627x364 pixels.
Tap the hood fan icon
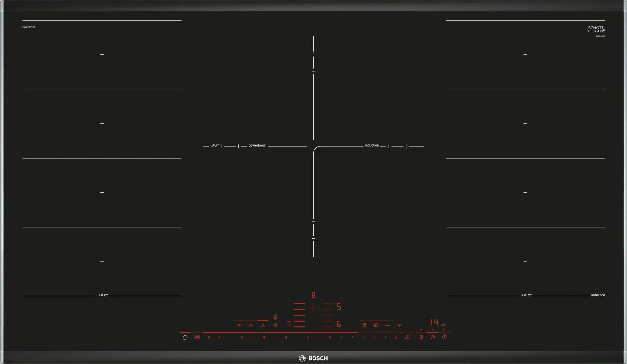click(263, 325)
